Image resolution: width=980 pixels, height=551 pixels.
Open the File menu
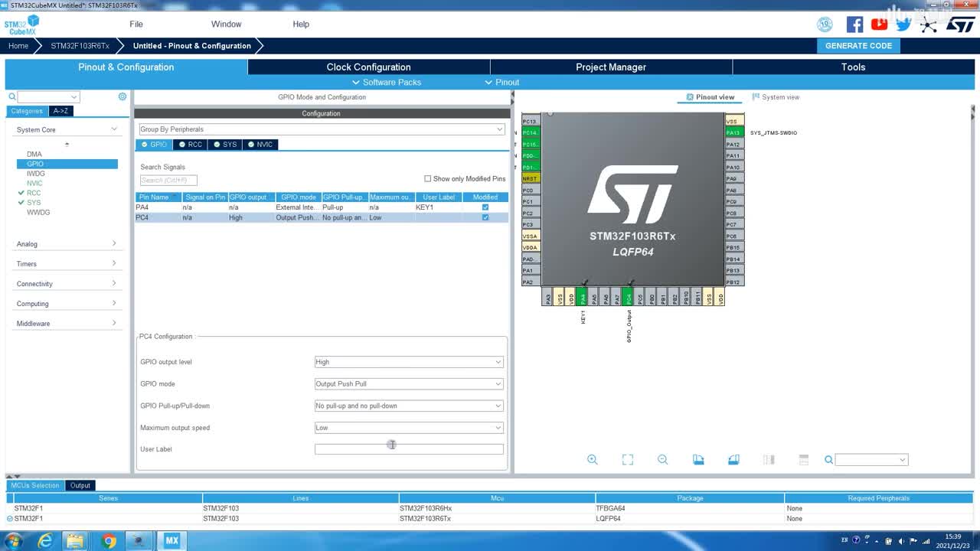click(x=136, y=24)
